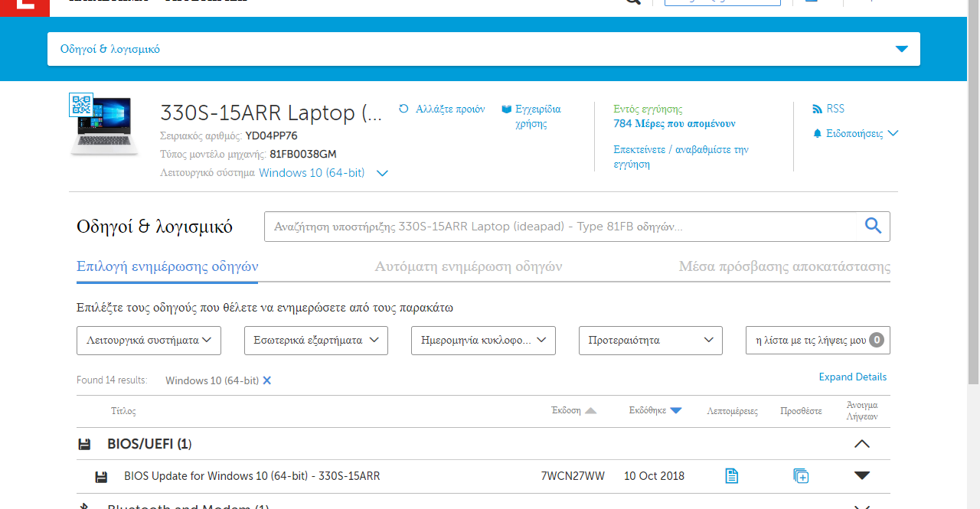Click machine type 81FB0038GM text
Image resolution: width=980 pixels, height=509 pixels.
point(303,154)
